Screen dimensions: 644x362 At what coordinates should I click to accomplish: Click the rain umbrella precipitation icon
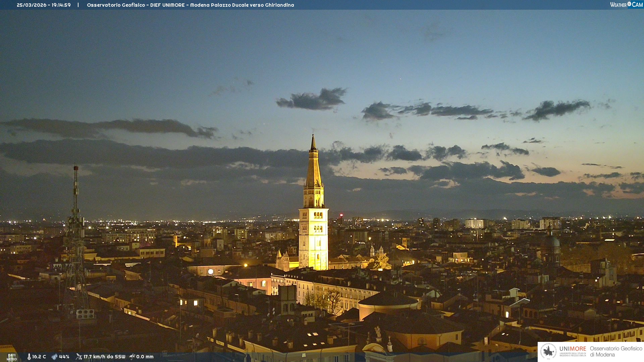tap(132, 357)
